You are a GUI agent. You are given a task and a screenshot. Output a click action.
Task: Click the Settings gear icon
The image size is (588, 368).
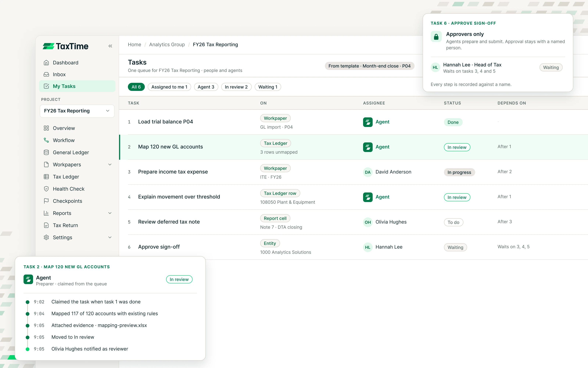46,238
